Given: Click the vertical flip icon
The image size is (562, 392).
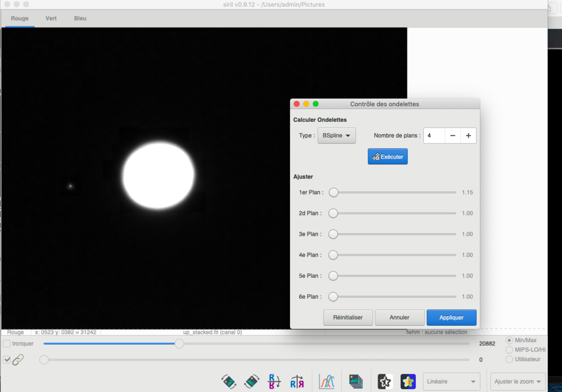Looking at the screenshot, I should click(274, 381).
